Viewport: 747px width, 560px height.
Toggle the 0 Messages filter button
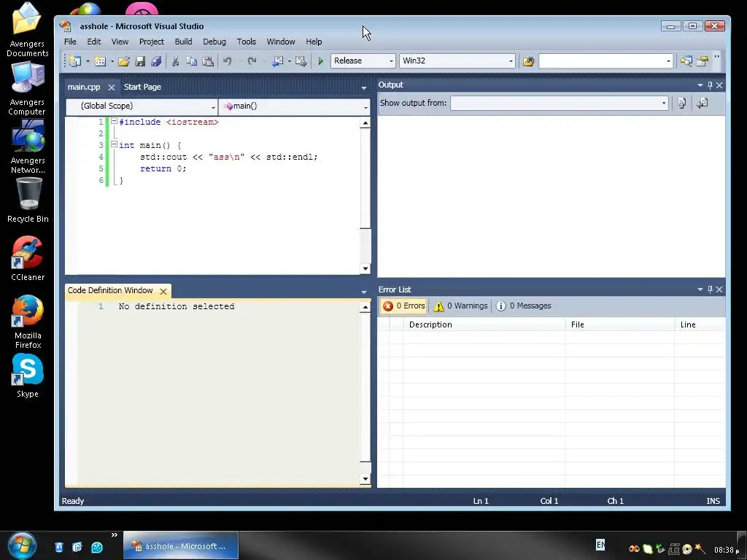[524, 306]
